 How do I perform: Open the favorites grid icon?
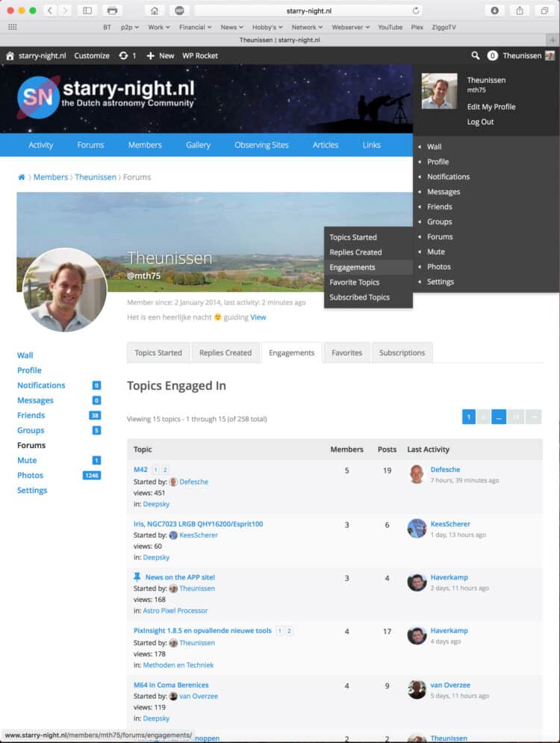coord(12,27)
